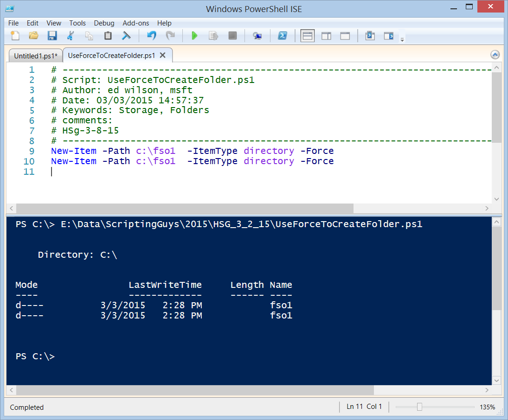The image size is (508, 420).
Task: Select the Stop Operation icon
Action: (232, 36)
